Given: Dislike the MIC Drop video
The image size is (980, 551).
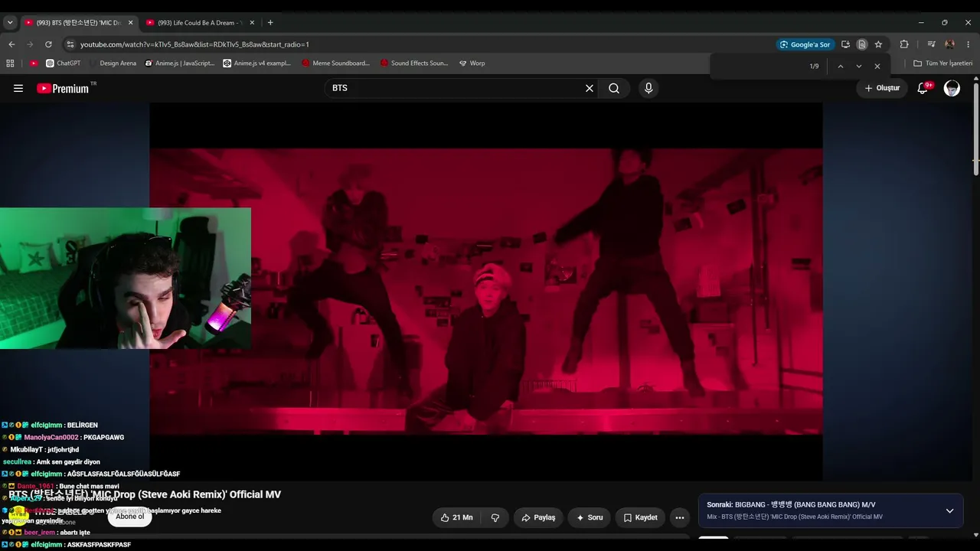Looking at the screenshot, I should [495, 517].
